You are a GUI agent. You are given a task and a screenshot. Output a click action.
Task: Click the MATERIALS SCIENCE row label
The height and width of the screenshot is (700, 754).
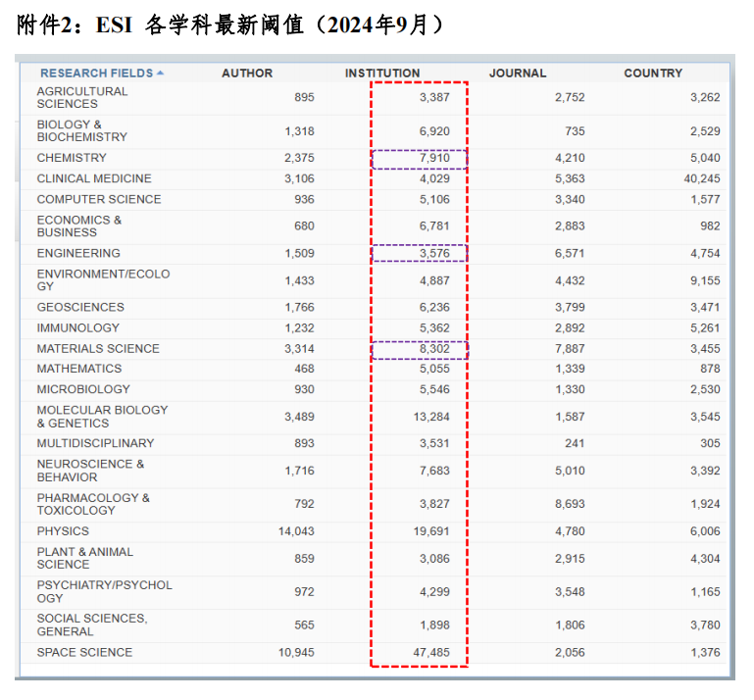click(x=98, y=348)
